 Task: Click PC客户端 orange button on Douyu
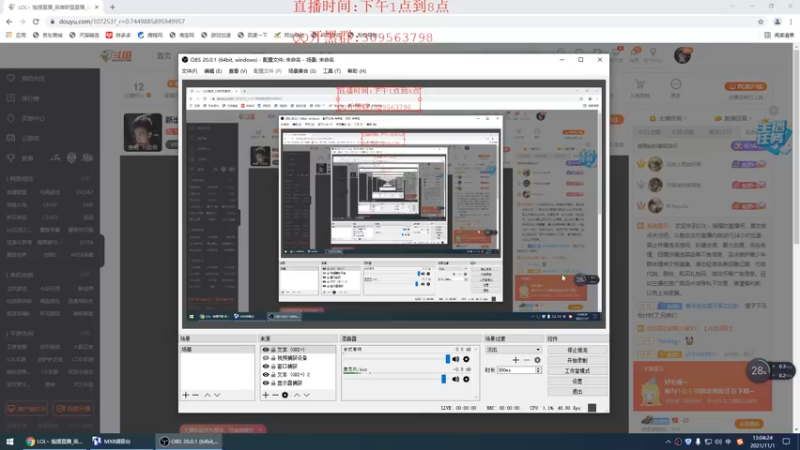pyautogui.click(x=745, y=87)
